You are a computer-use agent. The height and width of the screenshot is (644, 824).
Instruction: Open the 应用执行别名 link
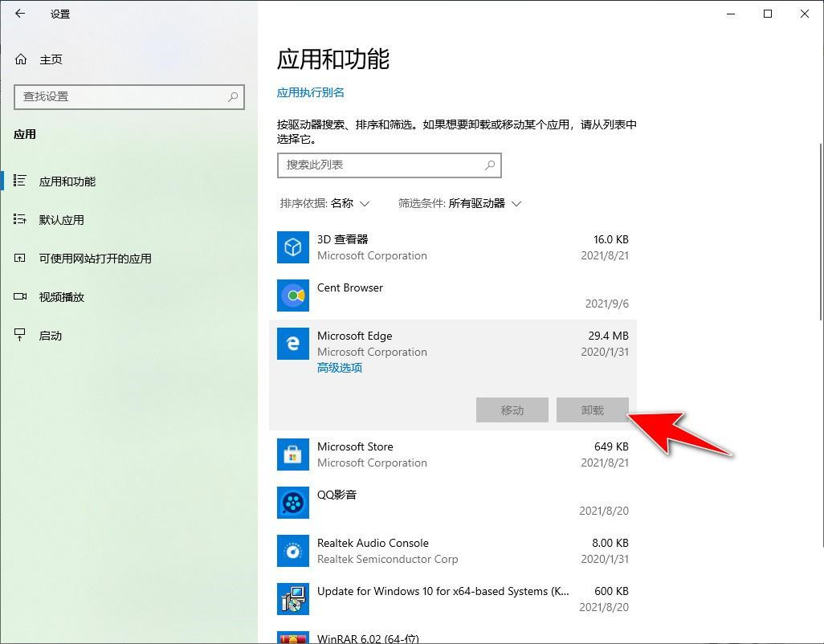311,92
